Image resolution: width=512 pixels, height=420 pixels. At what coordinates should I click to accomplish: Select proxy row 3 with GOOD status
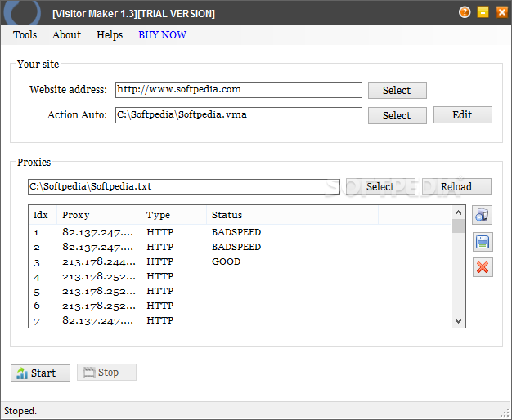240,261
